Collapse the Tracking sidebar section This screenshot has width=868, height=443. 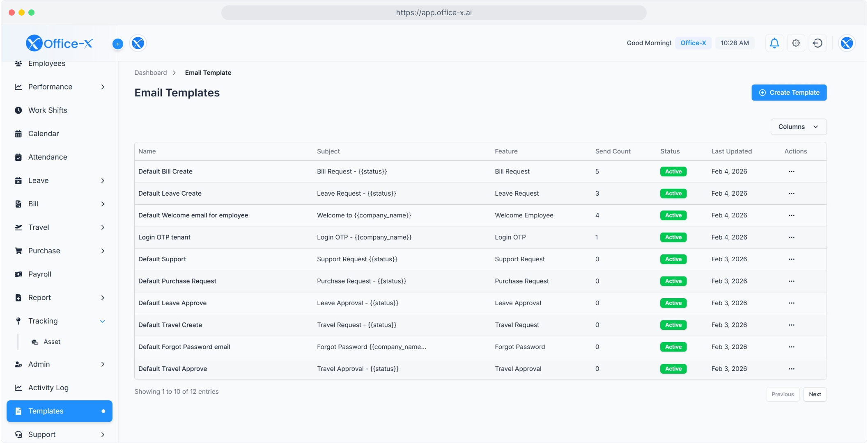(x=60, y=321)
